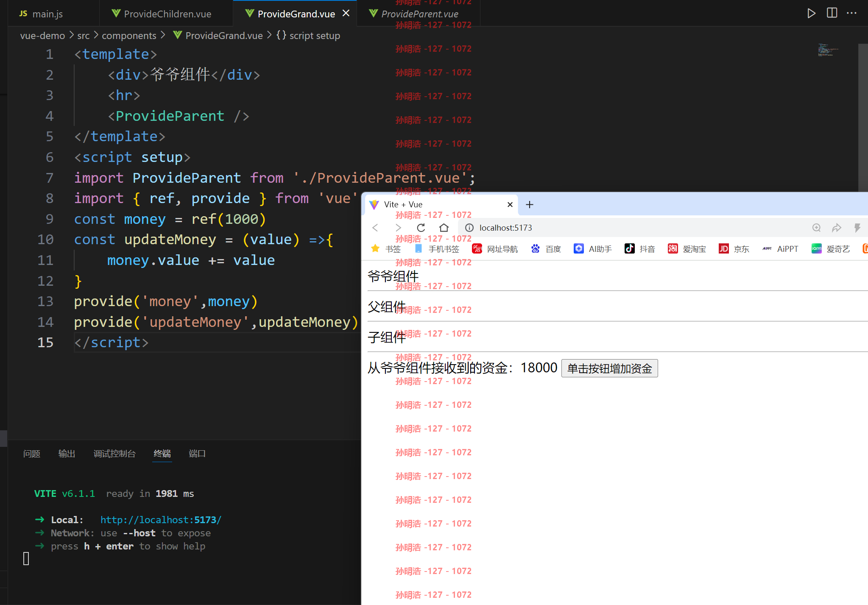Screen dimensions: 868x605
Task: Open the 输出 panel tab
Action: 67,454
